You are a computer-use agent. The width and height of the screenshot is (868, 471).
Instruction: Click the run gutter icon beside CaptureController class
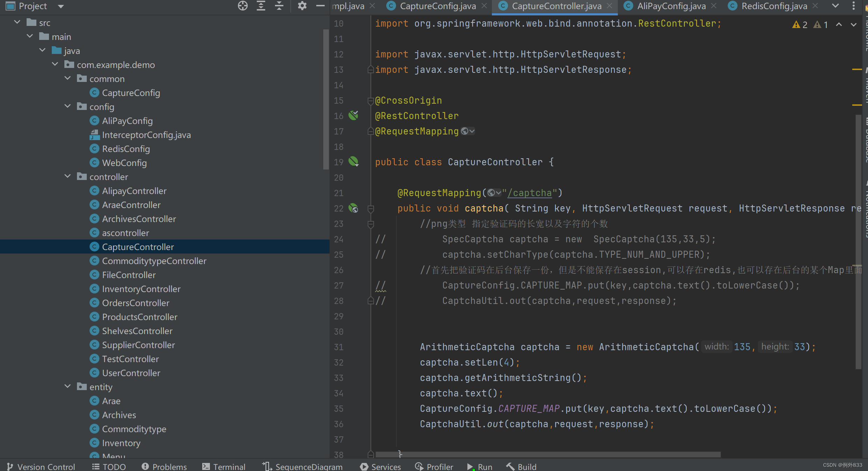pyautogui.click(x=353, y=161)
